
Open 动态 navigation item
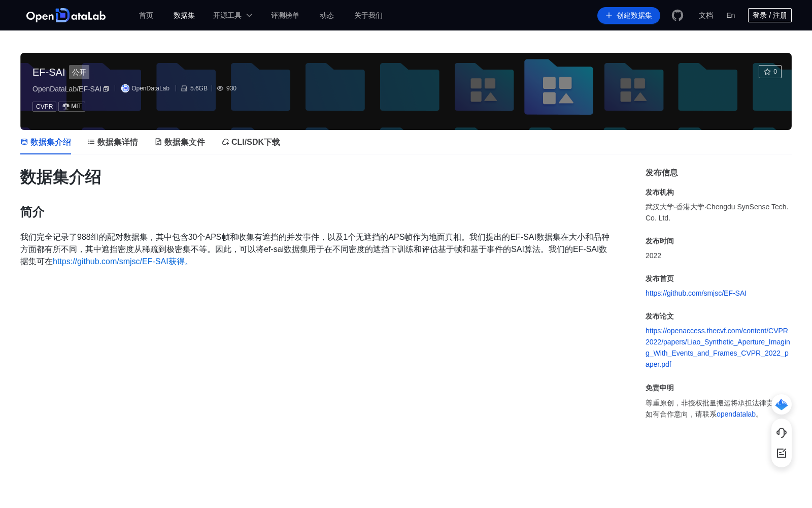pyautogui.click(x=327, y=15)
